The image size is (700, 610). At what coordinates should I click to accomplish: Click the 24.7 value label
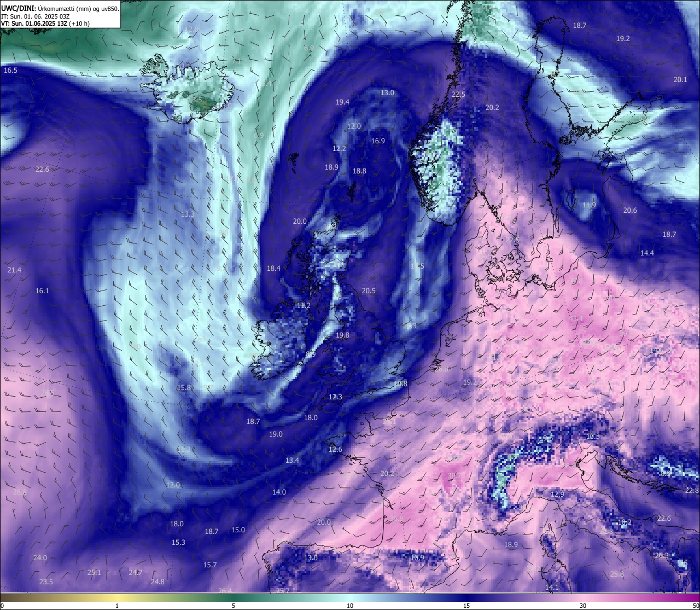(x=135, y=572)
